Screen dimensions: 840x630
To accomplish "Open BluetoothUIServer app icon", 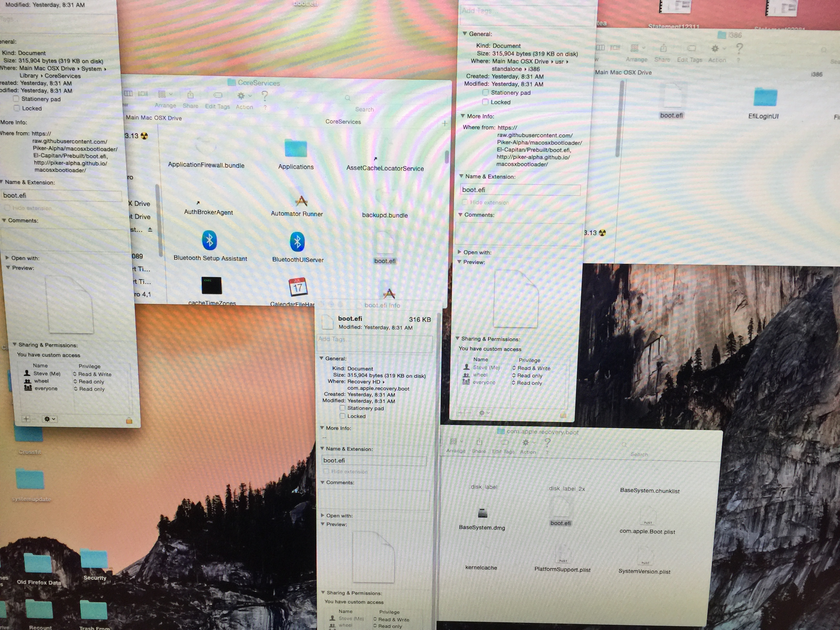I will pyautogui.click(x=297, y=242).
